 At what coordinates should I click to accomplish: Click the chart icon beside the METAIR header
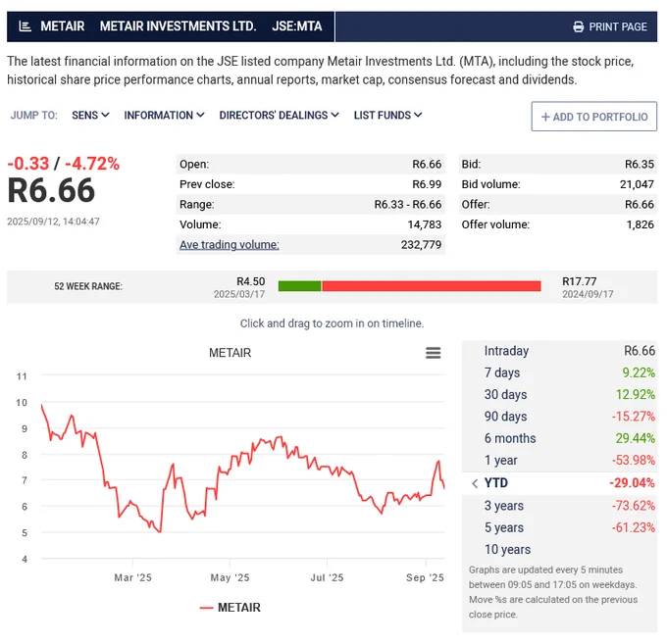[26, 26]
